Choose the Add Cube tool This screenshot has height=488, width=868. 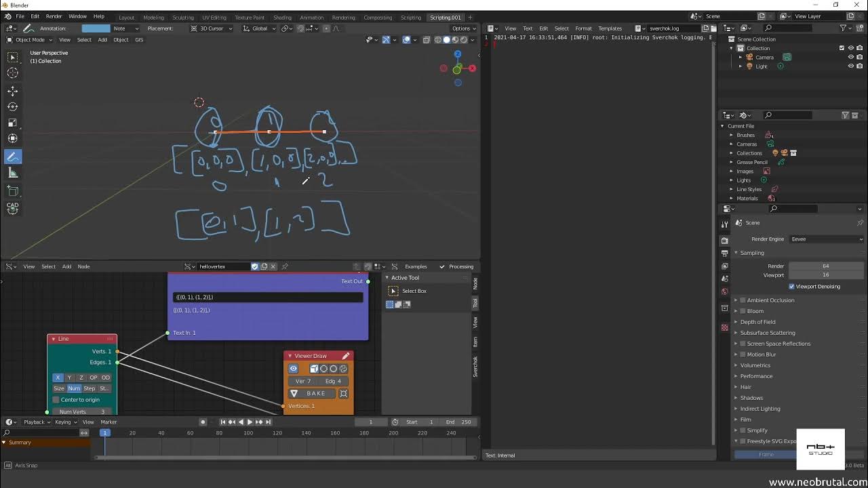[x=13, y=190]
